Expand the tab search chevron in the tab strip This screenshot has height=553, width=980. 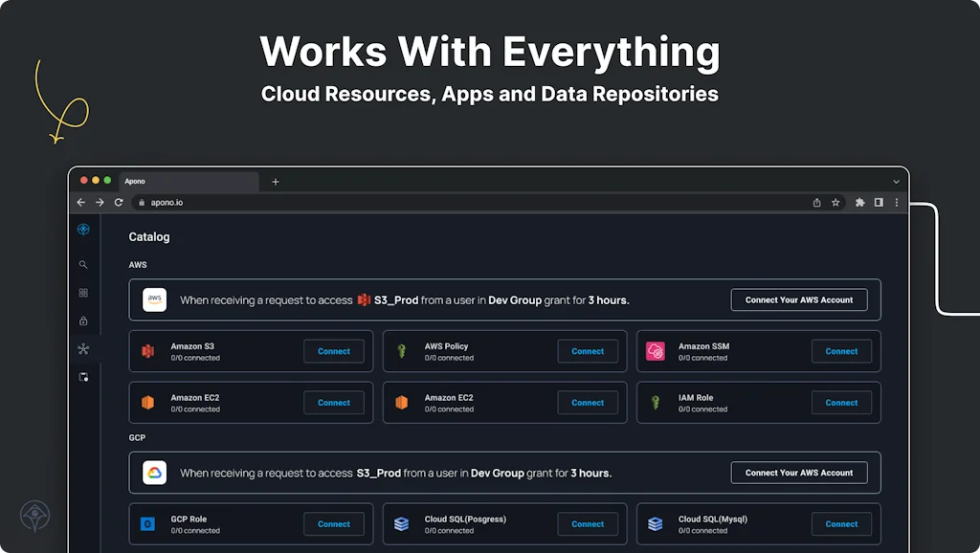coord(896,181)
